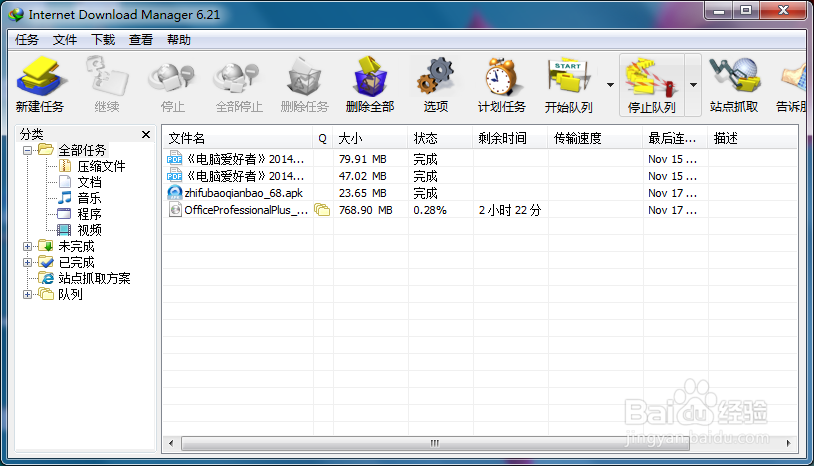Click horizontal scrollbar right arrow
Image resolution: width=814 pixels, height=466 pixels.
click(789, 443)
